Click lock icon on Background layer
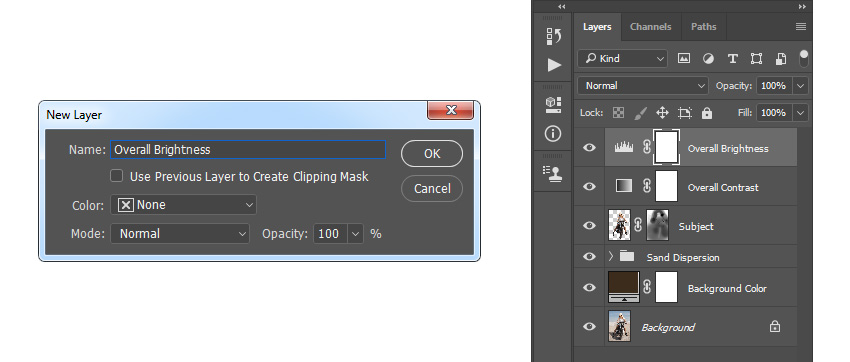The image size is (850, 362). (x=775, y=326)
